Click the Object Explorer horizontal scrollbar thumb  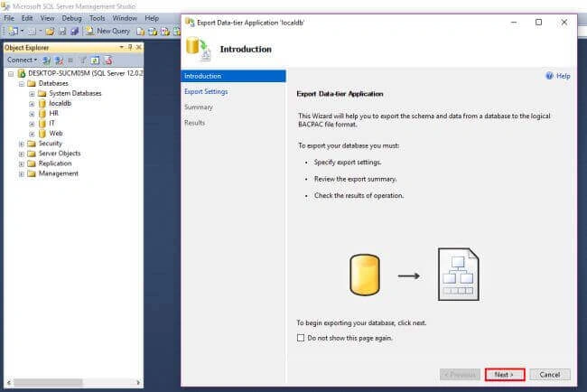(48, 382)
